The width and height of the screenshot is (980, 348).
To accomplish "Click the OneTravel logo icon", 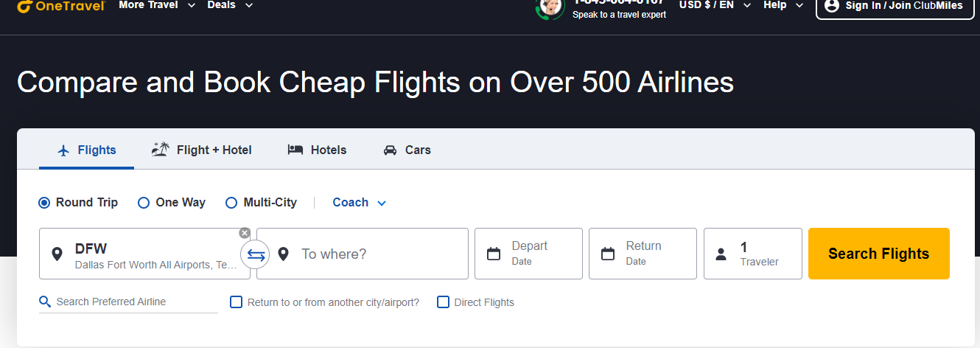I will point(26,7).
